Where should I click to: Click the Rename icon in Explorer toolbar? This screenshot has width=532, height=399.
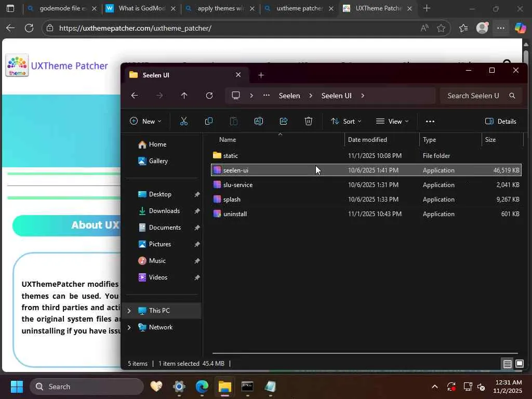259,121
